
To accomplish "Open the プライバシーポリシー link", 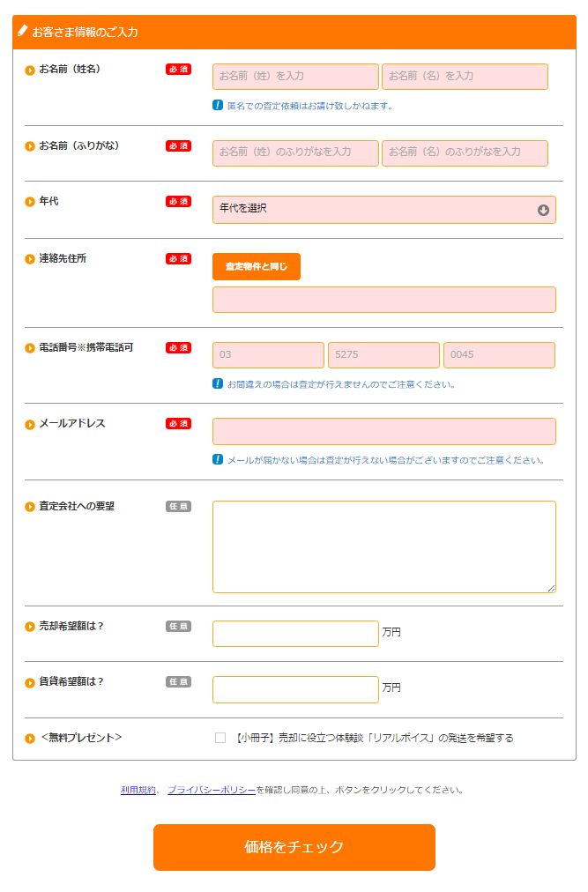I will point(212,790).
